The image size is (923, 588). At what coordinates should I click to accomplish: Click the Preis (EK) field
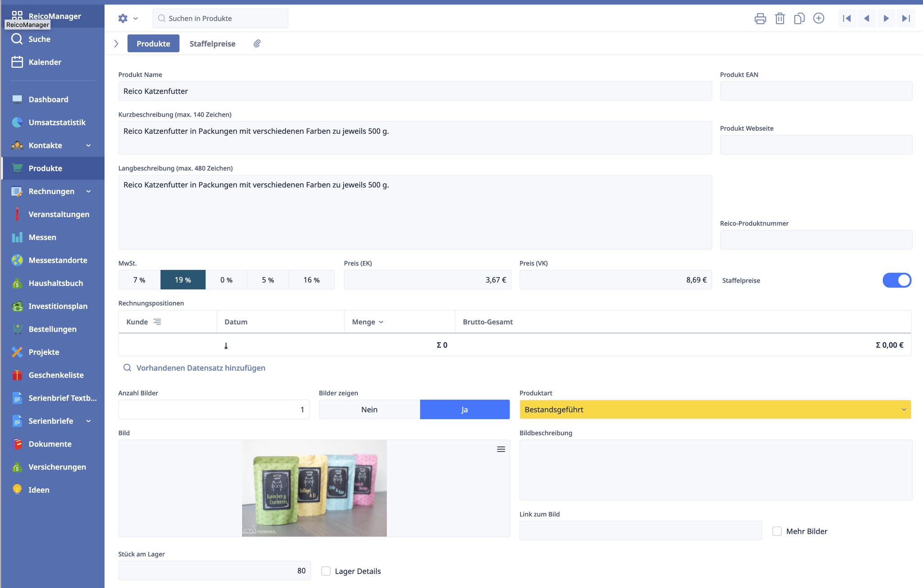tap(427, 280)
